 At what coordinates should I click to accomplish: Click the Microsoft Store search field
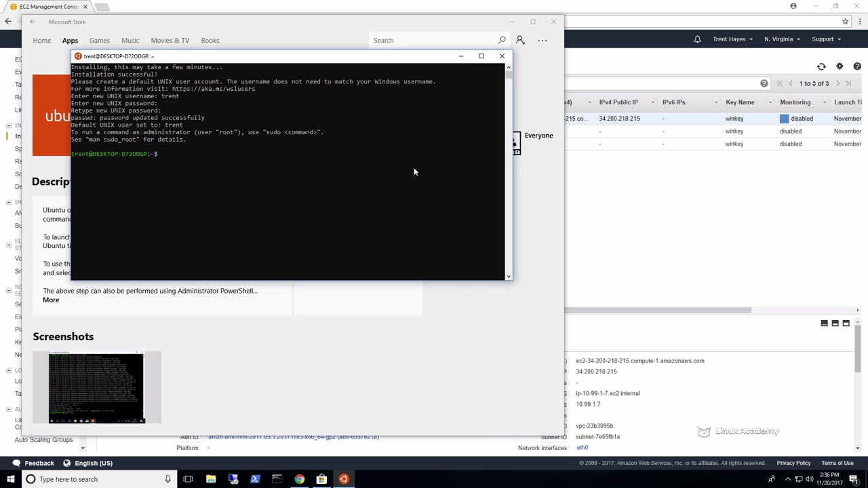(x=434, y=41)
